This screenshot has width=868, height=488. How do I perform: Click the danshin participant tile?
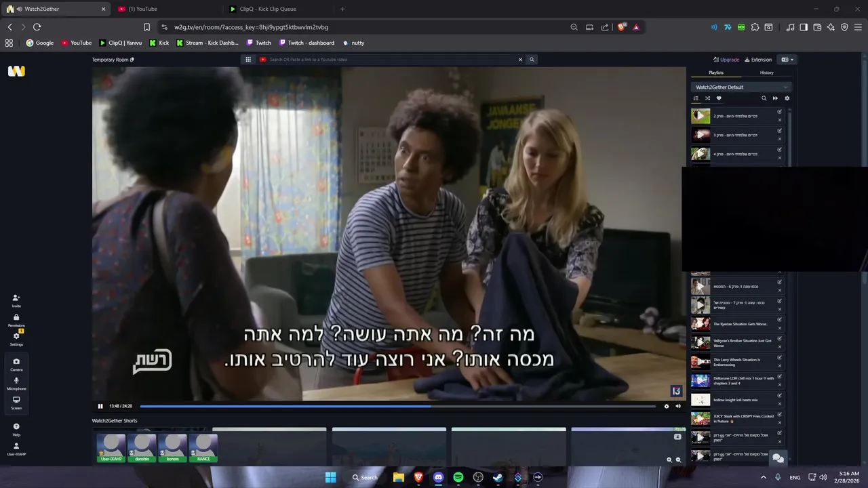142,447
